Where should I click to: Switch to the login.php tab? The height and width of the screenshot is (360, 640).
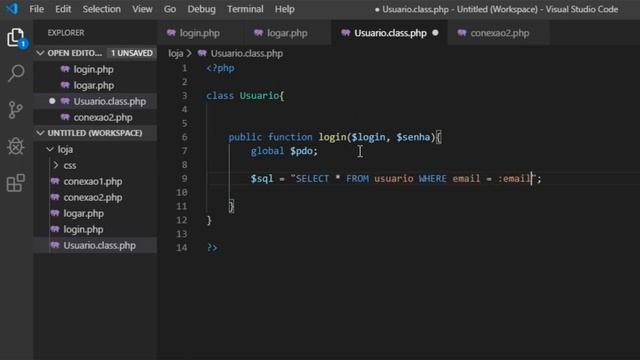200,33
